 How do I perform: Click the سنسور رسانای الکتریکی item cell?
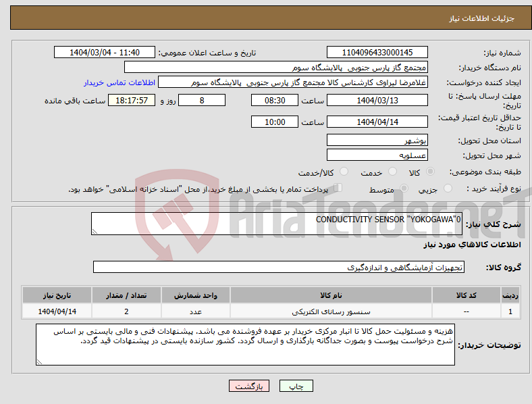tap(331, 311)
